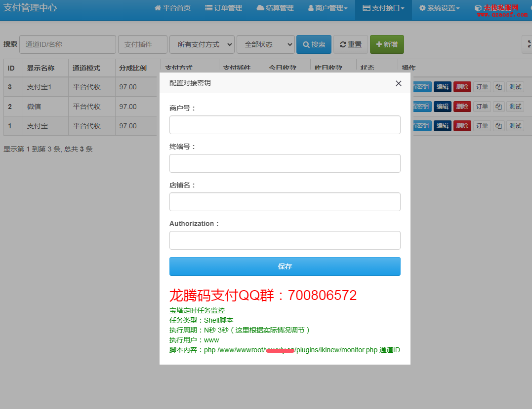
Task: Click the 重置 reset button
Action: click(x=351, y=44)
